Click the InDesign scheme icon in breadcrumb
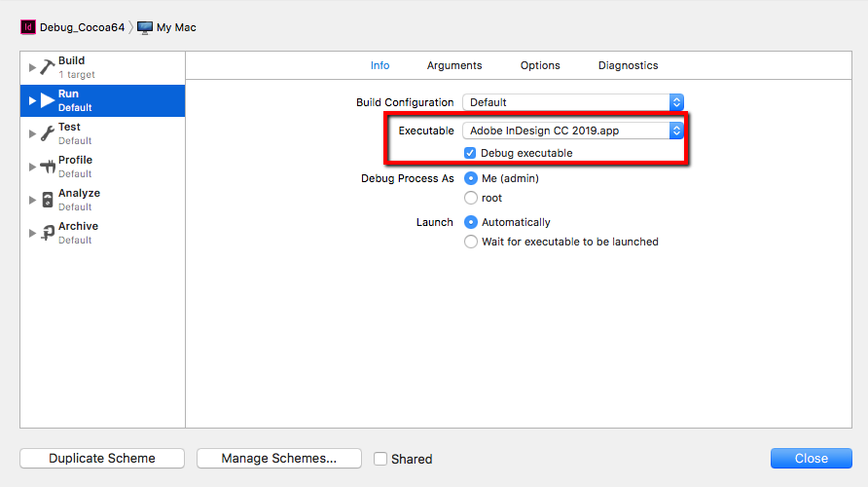868x487 pixels. pyautogui.click(x=28, y=27)
